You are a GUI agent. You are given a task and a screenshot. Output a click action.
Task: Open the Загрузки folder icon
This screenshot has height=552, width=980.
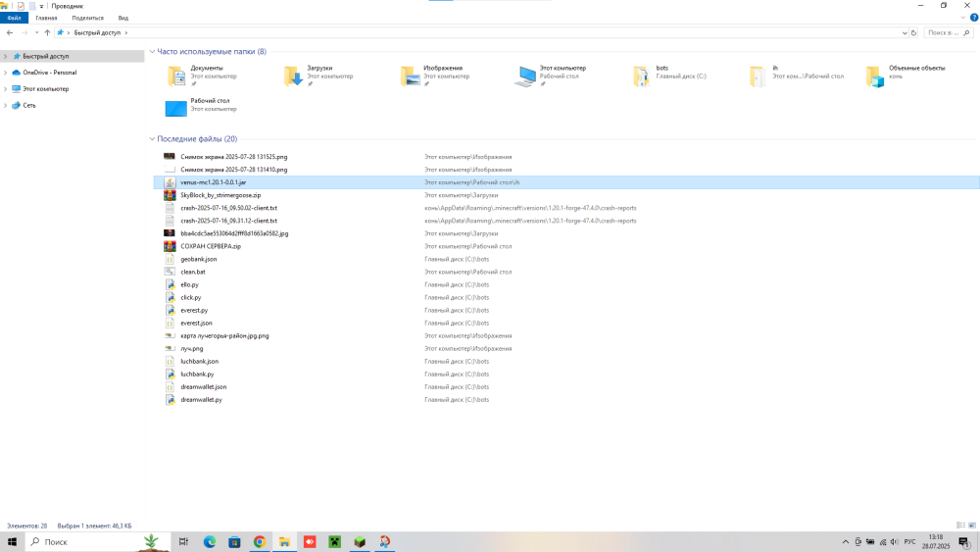(x=293, y=75)
